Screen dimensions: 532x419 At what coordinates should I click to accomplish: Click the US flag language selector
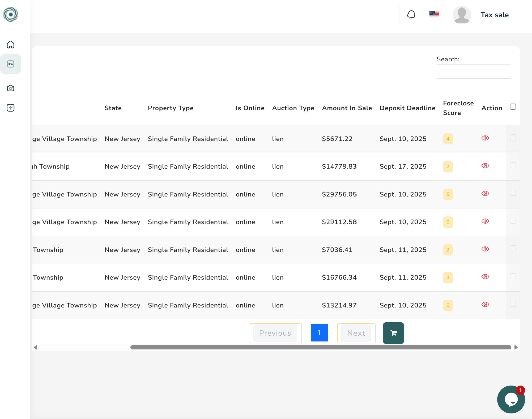[434, 15]
